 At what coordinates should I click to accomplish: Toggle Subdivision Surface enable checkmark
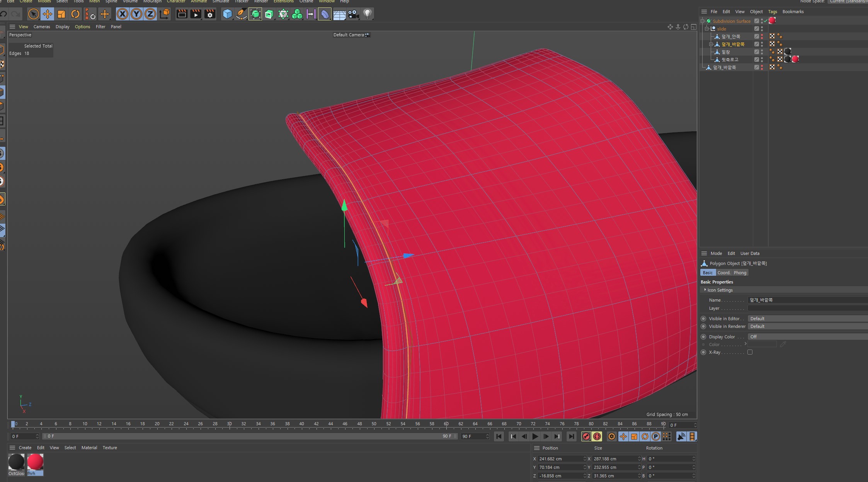click(766, 21)
